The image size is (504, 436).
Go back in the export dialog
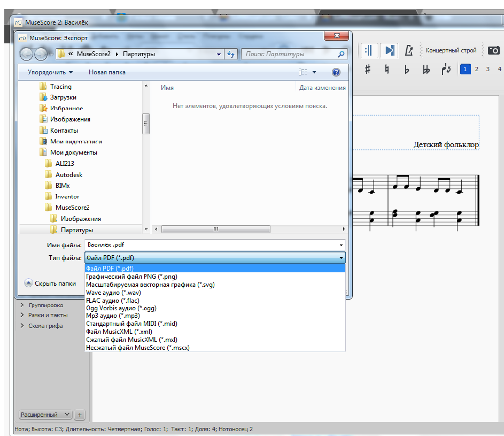26,53
